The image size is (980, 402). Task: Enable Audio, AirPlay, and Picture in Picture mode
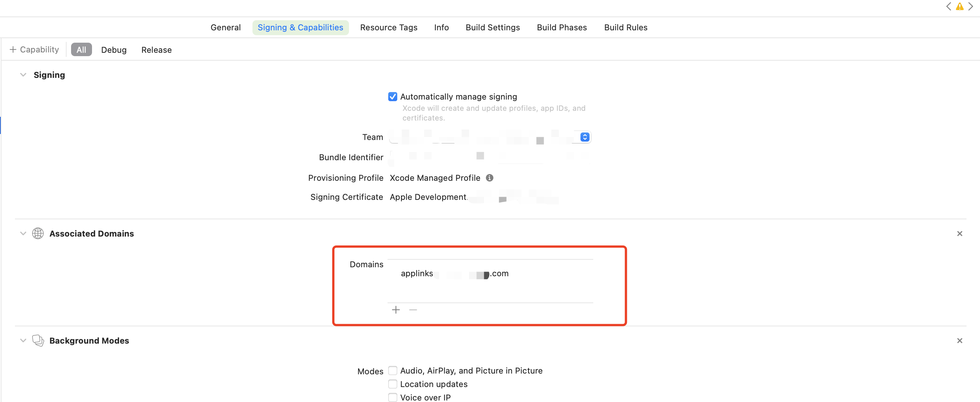392,371
